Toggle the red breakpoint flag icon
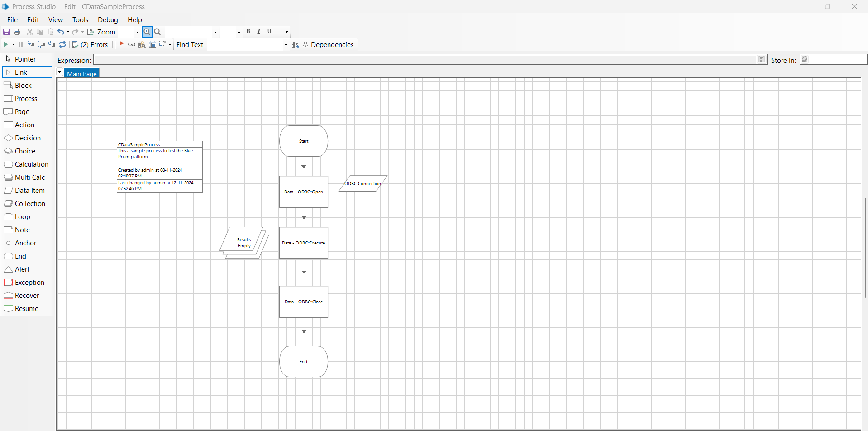Screen dimensions: 868x431 (x=121, y=44)
